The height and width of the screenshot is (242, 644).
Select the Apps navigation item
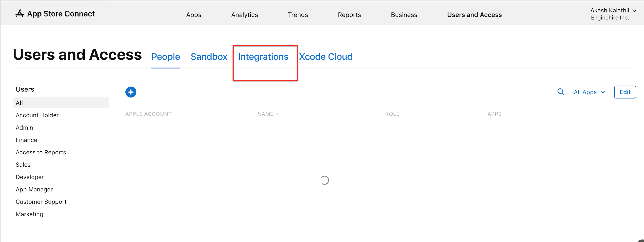tap(194, 14)
